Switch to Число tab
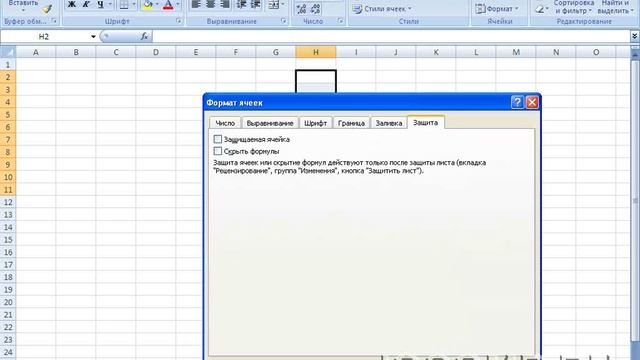The height and width of the screenshot is (360, 640). tap(225, 123)
